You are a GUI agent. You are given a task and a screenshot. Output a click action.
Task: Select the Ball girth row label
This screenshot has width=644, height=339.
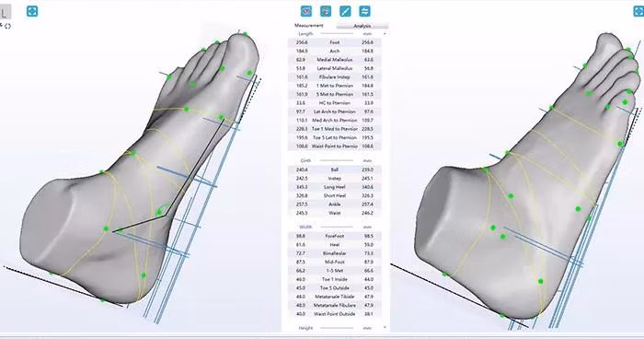point(335,169)
